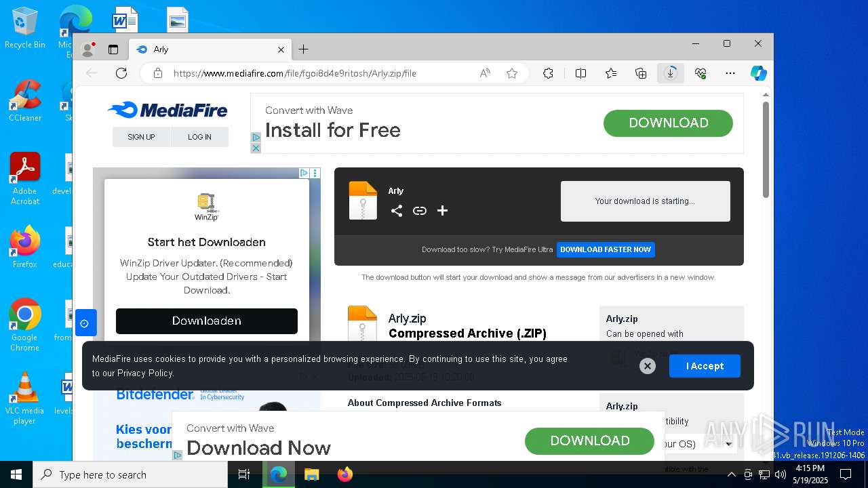Open the Windows Start menu
The image size is (868, 488).
16,474
